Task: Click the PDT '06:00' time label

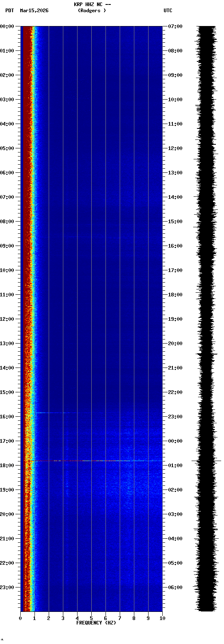Action: tap(7, 173)
